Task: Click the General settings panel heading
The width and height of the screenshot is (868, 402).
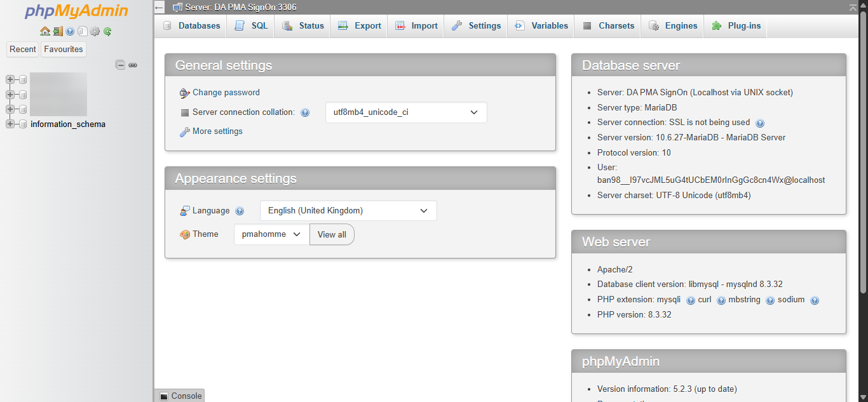Action: click(x=360, y=65)
